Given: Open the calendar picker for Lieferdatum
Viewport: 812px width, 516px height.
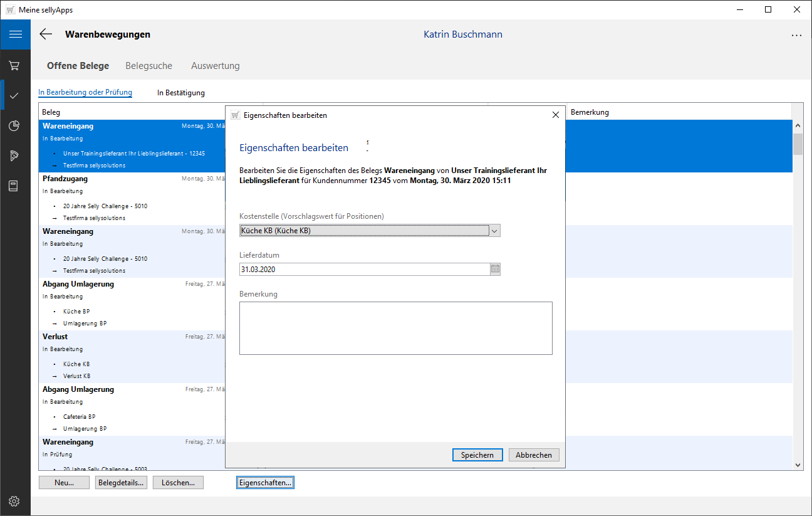Looking at the screenshot, I should (495, 269).
